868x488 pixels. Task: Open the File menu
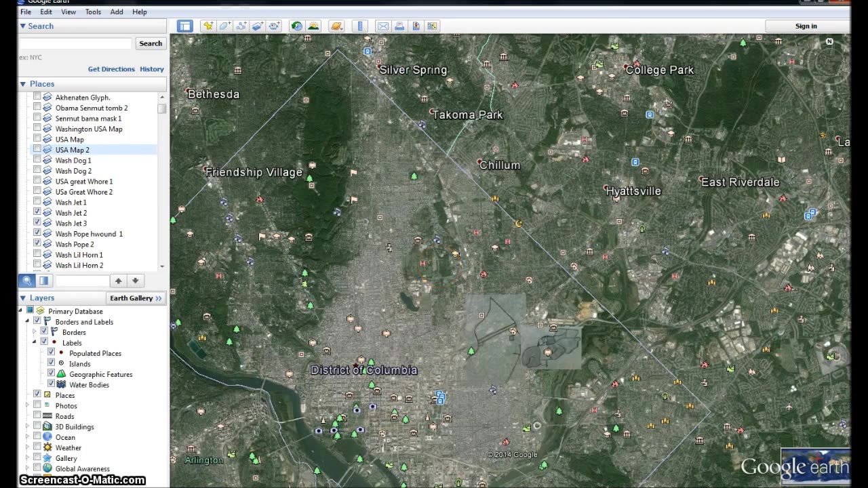point(26,12)
